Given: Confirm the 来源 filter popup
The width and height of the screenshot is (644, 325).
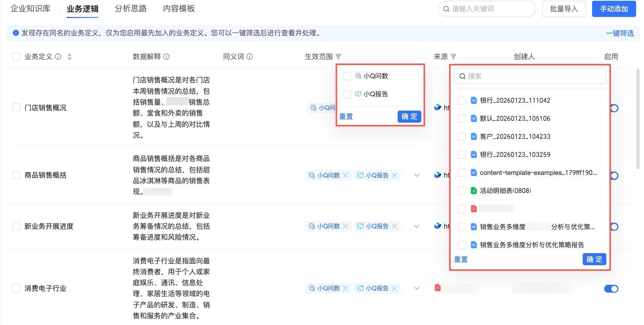Looking at the screenshot, I should click(x=594, y=259).
